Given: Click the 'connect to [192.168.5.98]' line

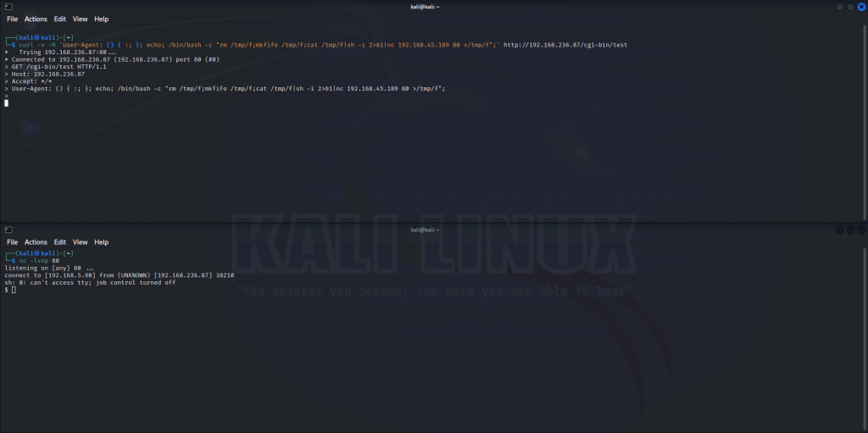Looking at the screenshot, I should [119, 275].
